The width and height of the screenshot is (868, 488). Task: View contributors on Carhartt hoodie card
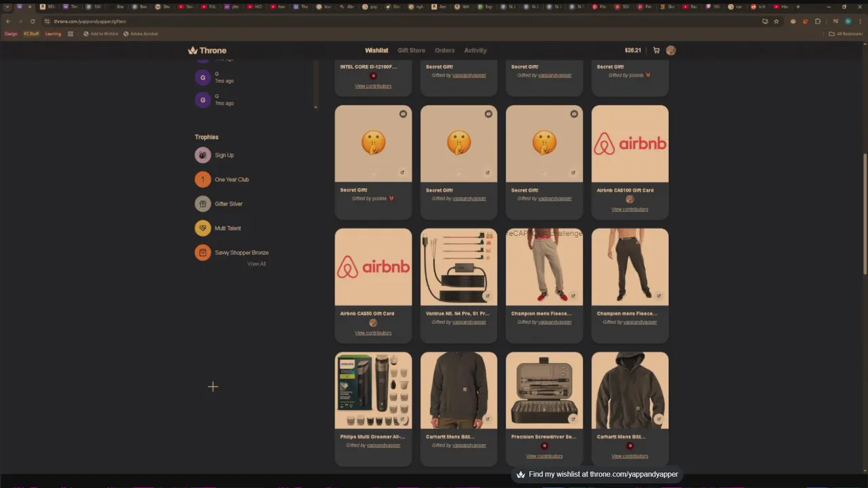[629, 456]
